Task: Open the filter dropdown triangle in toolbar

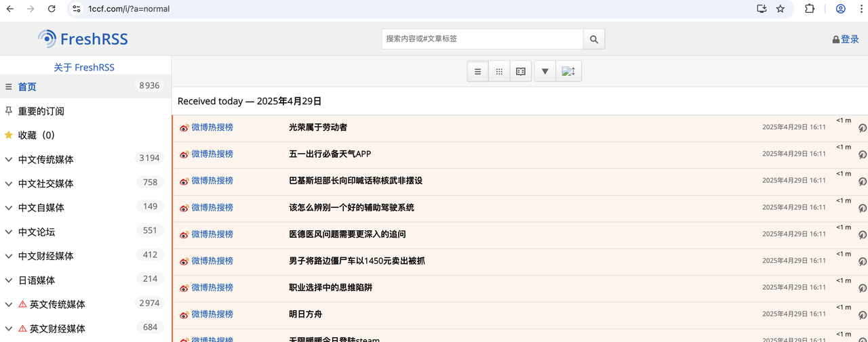Action: coord(545,71)
